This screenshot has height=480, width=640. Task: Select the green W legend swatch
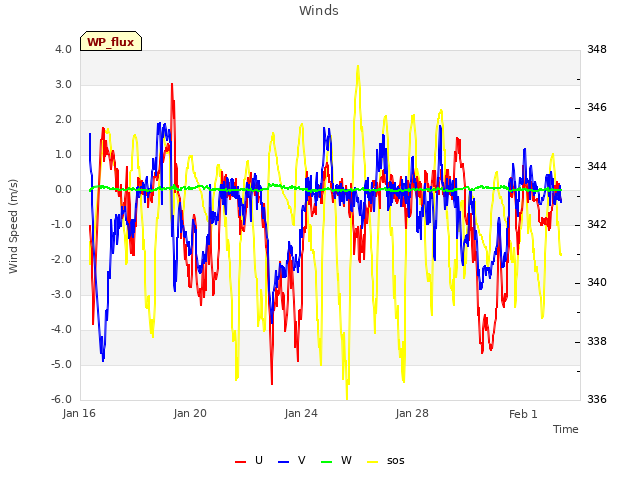327,461
